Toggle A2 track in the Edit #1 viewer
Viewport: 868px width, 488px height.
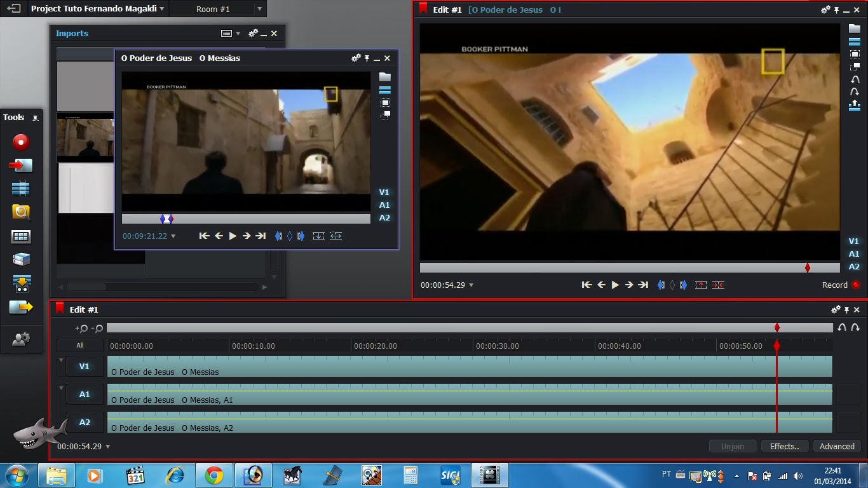[853, 266]
